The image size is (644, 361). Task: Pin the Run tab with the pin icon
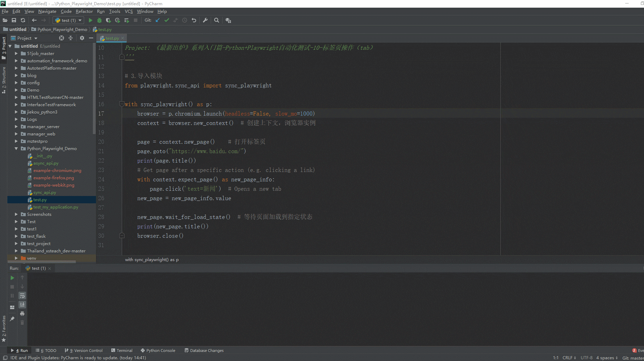[x=12, y=319]
